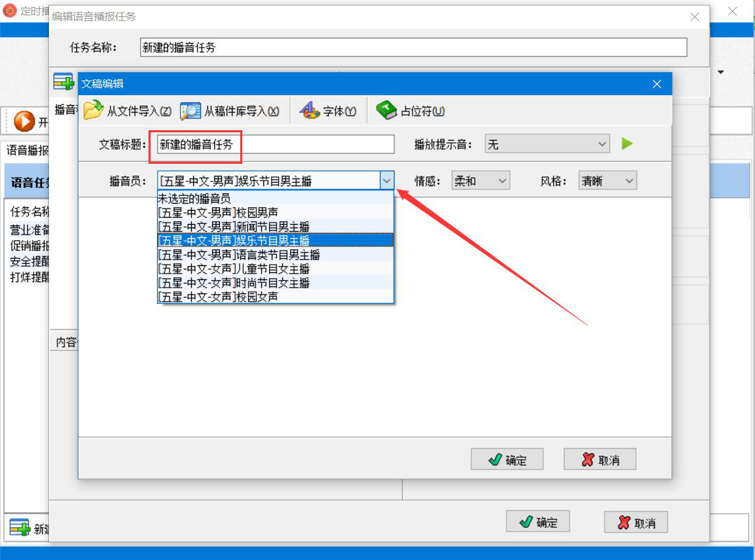Click the import from file folder icon

[x=93, y=110]
